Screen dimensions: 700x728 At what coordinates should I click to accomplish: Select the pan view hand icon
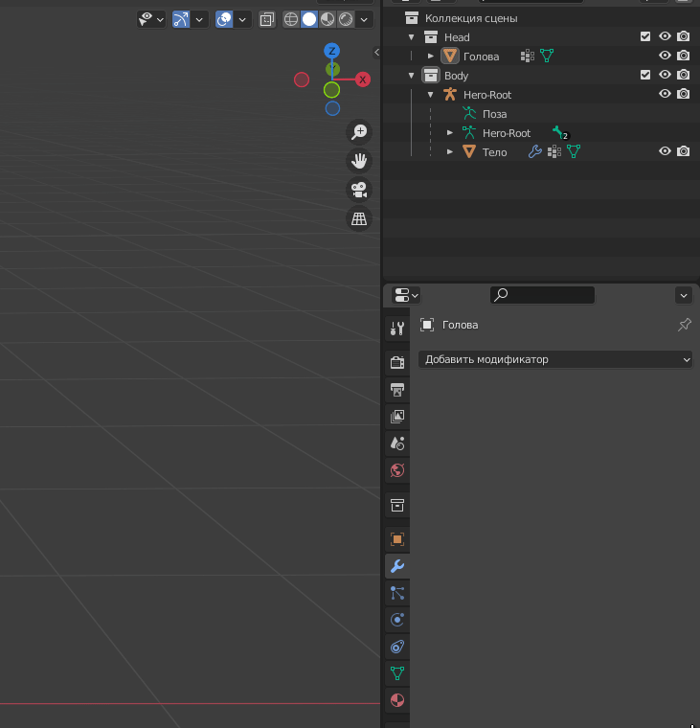click(x=359, y=161)
